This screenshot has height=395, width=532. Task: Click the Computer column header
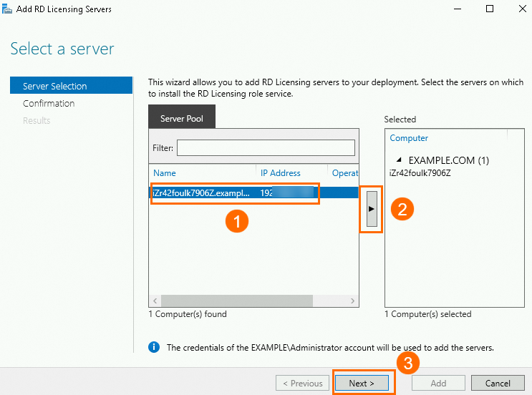(409, 138)
